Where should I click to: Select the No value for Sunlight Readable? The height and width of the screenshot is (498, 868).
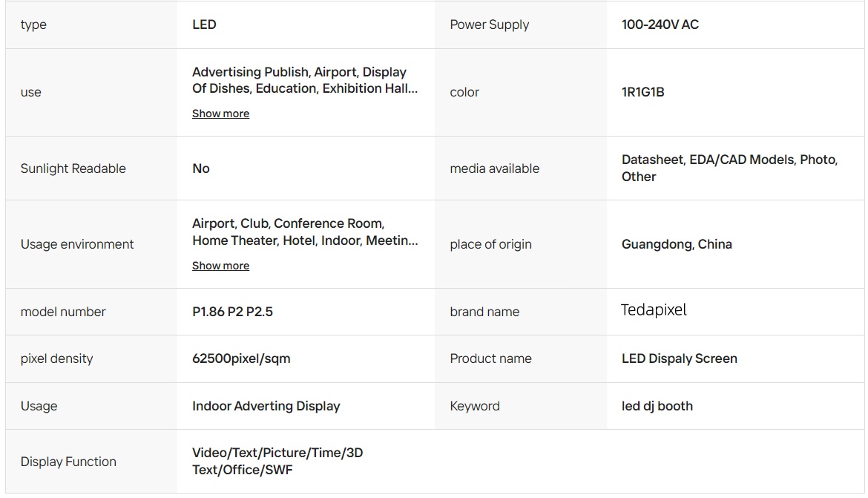[201, 168]
